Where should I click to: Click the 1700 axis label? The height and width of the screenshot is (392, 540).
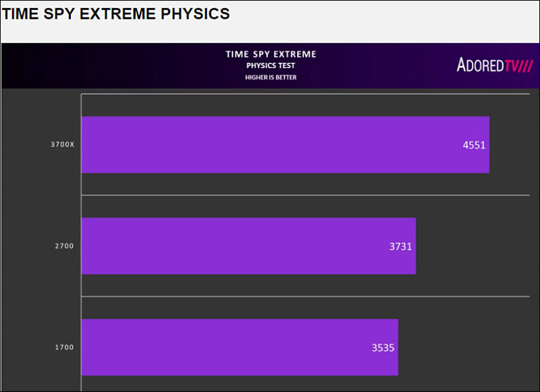[64, 347]
